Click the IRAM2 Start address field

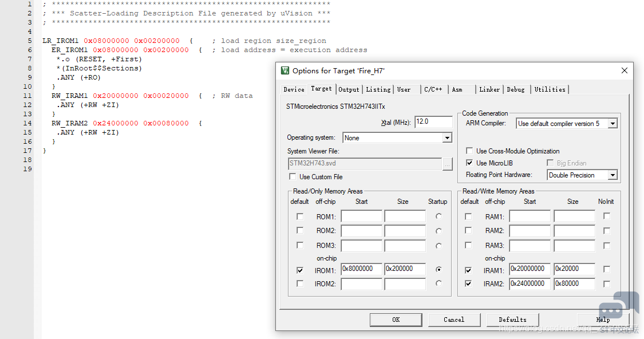pos(530,283)
